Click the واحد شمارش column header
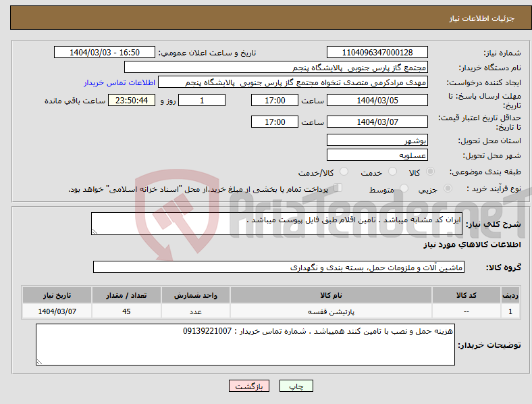This screenshot has width=532, height=404. point(196,295)
